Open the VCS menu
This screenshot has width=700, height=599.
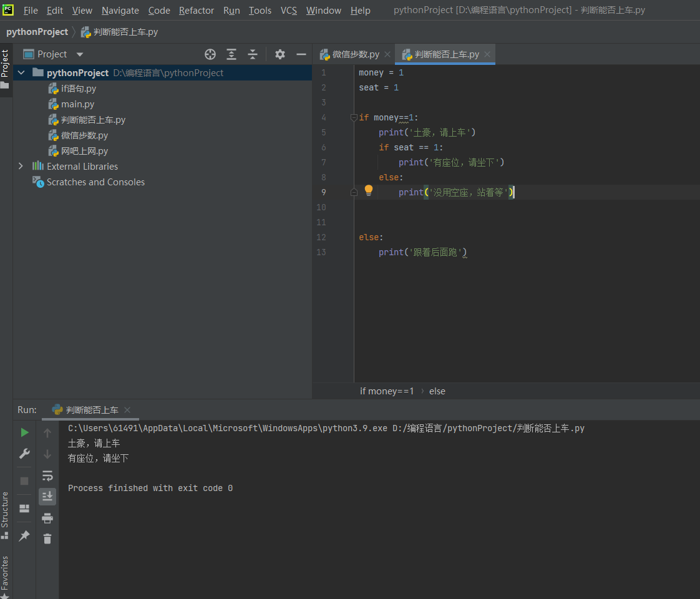point(288,10)
